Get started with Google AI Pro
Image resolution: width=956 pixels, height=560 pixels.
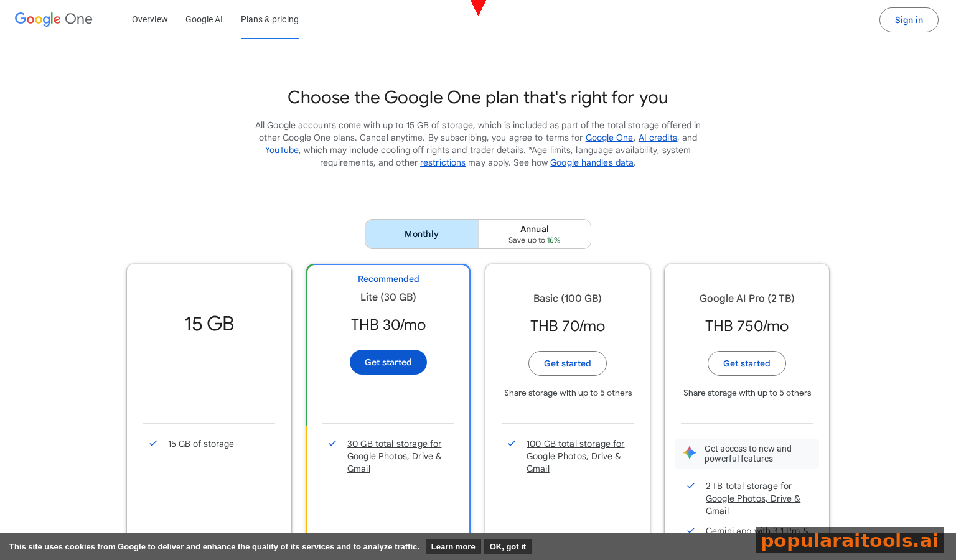[746, 363]
